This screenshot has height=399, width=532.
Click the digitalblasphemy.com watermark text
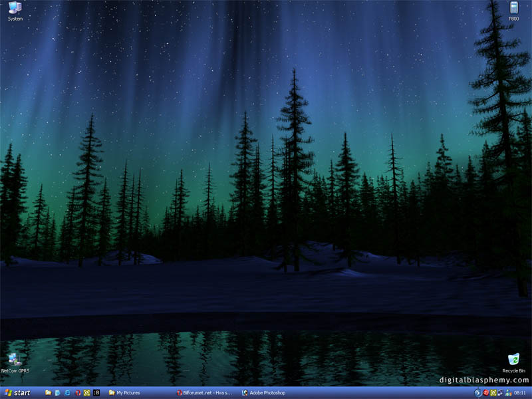click(484, 380)
